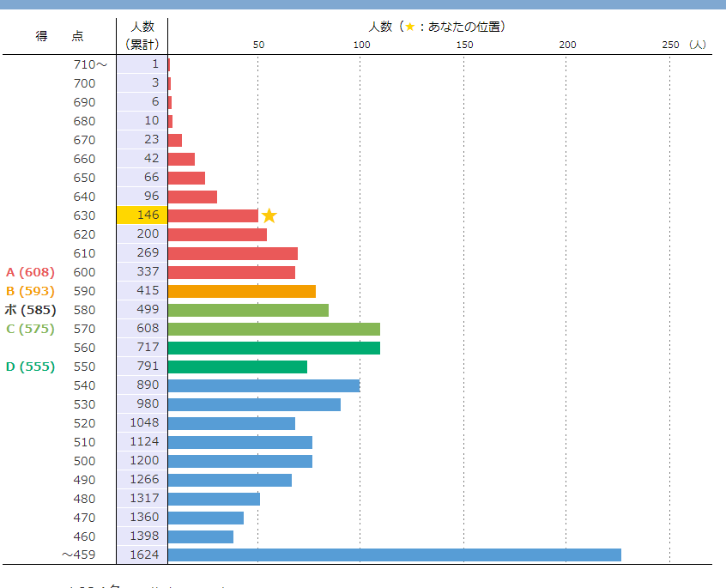Click the orange B (593) grade label

(x=30, y=291)
